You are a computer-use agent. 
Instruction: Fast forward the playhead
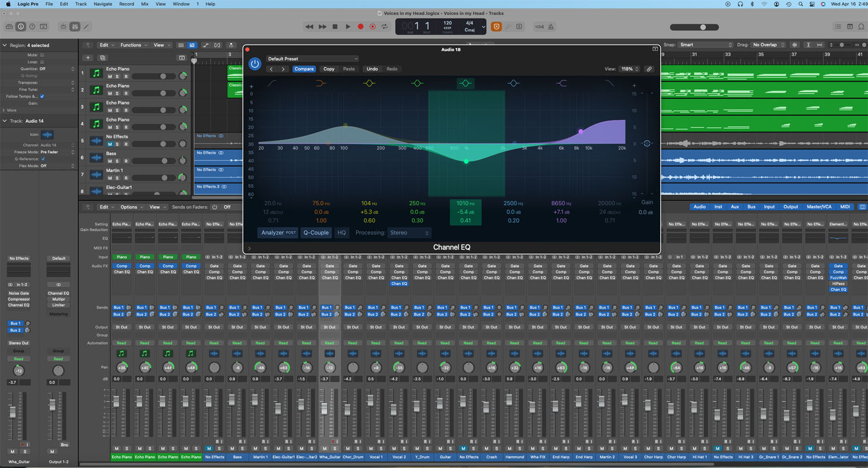[x=322, y=27]
